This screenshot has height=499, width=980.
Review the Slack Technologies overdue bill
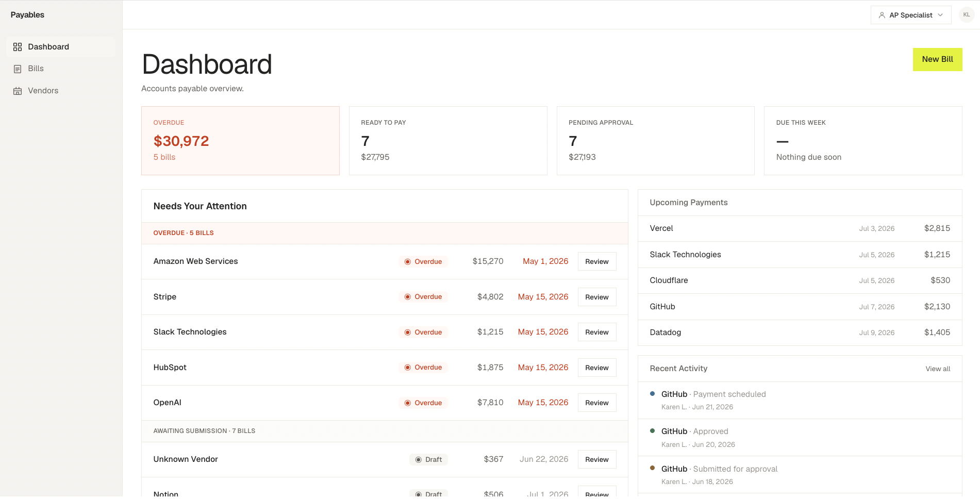597,332
